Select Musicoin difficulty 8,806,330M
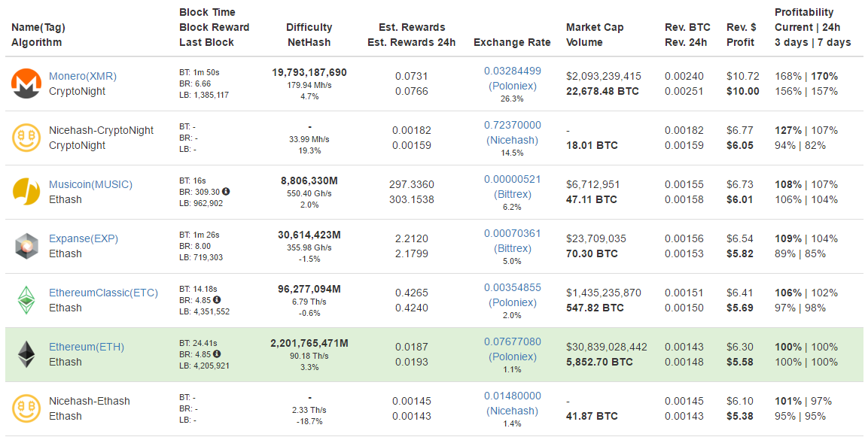The width and height of the screenshot is (868, 440). pos(309,181)
